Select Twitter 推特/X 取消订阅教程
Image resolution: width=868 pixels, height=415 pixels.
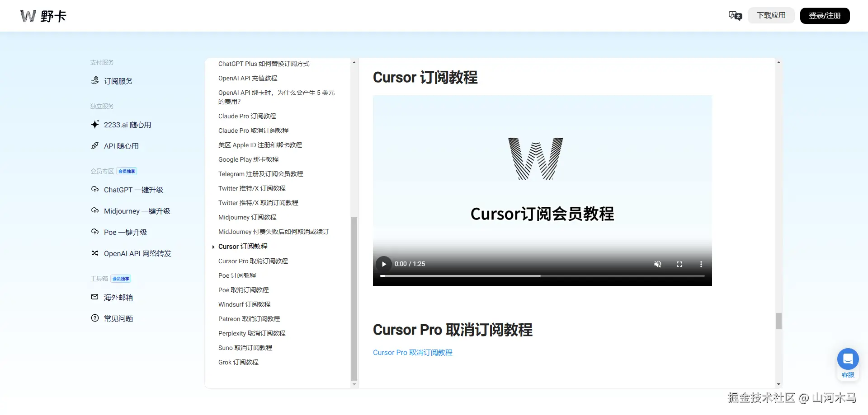[x=258, y=203]
